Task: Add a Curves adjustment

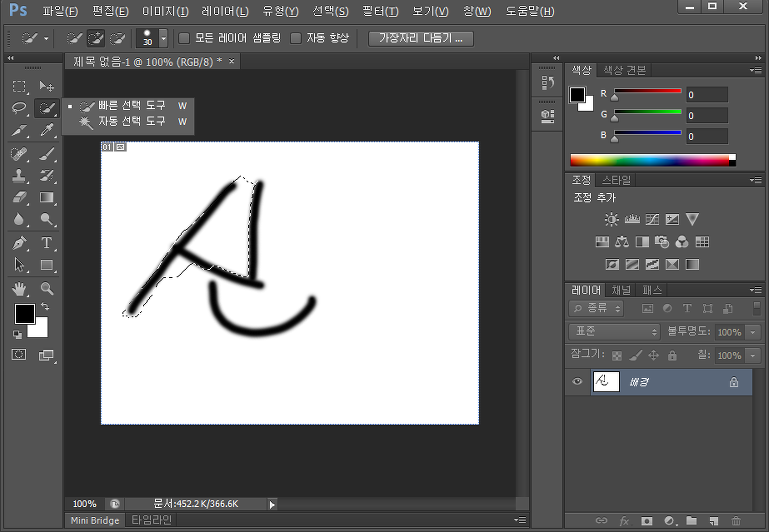Action: [x=652, y=219]
